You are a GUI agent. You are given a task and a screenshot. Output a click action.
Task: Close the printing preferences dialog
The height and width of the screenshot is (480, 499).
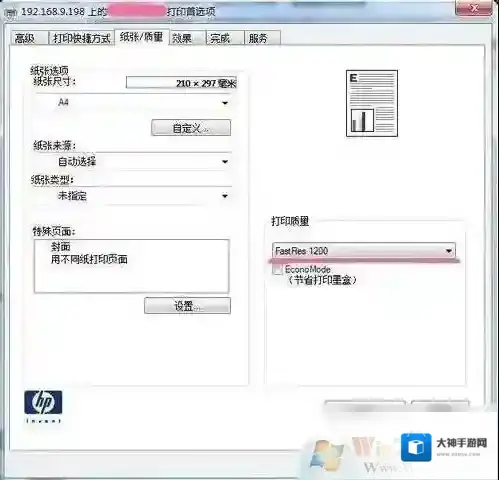coord(474,8)
